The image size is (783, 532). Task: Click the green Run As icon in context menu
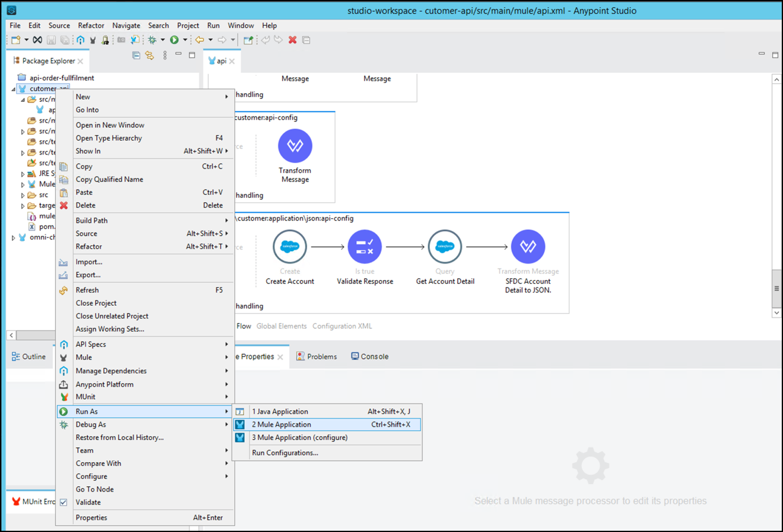click(64, 411)
